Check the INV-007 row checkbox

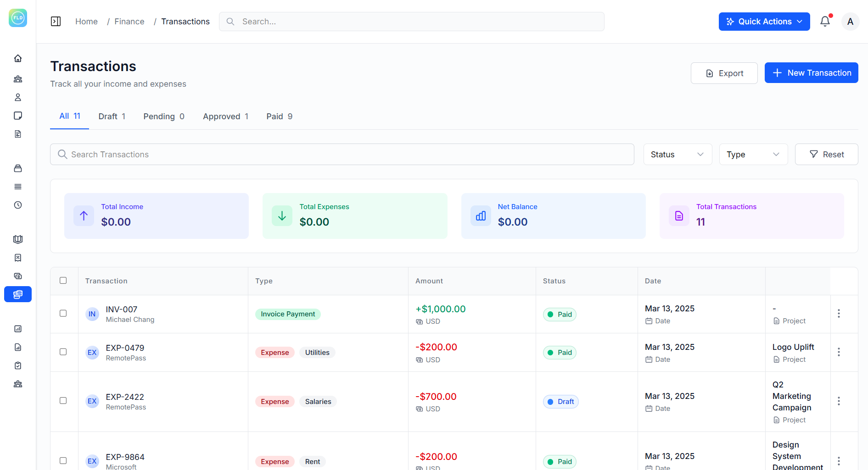(63, 314)
